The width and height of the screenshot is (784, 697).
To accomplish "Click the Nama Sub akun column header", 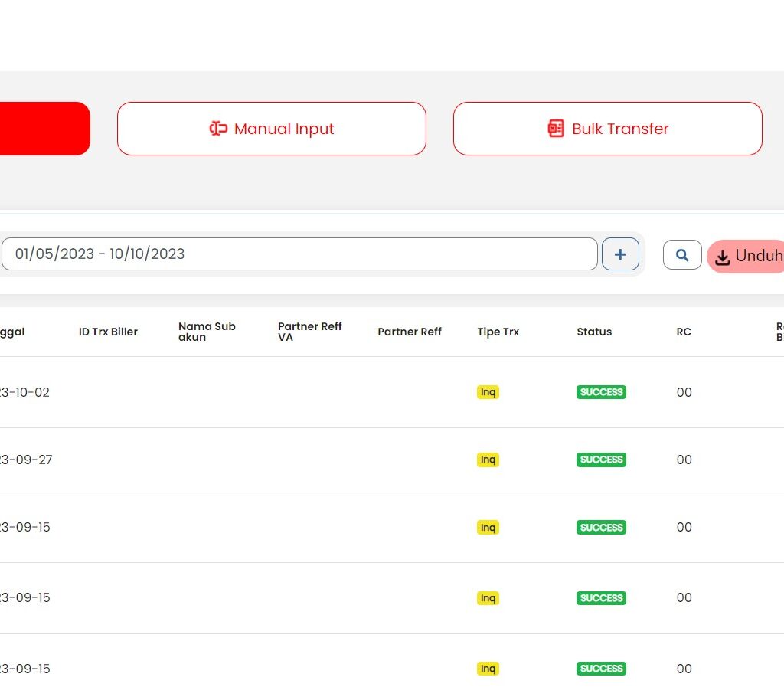I will pyautogui.click(x=207, y=332).
